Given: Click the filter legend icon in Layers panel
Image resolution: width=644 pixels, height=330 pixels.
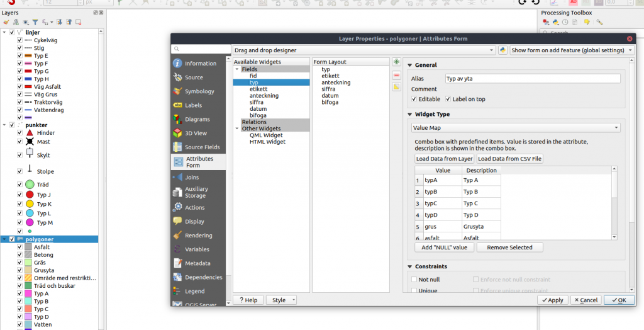Looking at the screenshot, I should coord(35,22).
